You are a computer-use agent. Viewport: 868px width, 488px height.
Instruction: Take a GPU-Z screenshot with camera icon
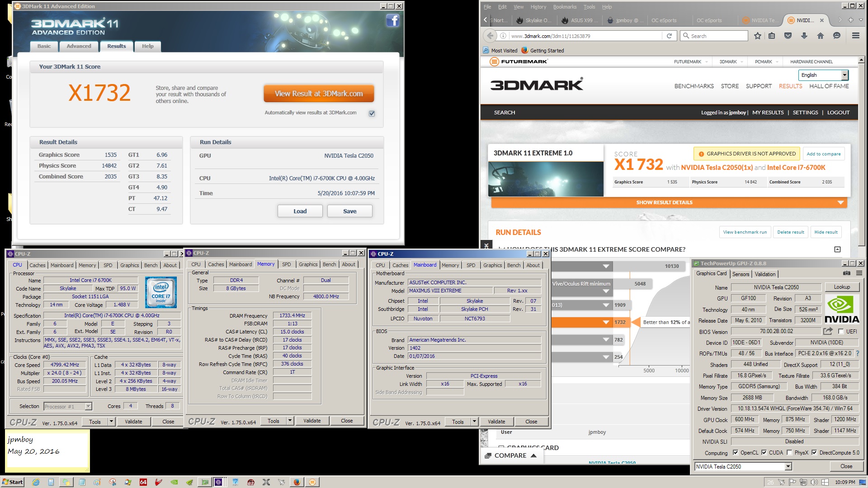(847, 273)
